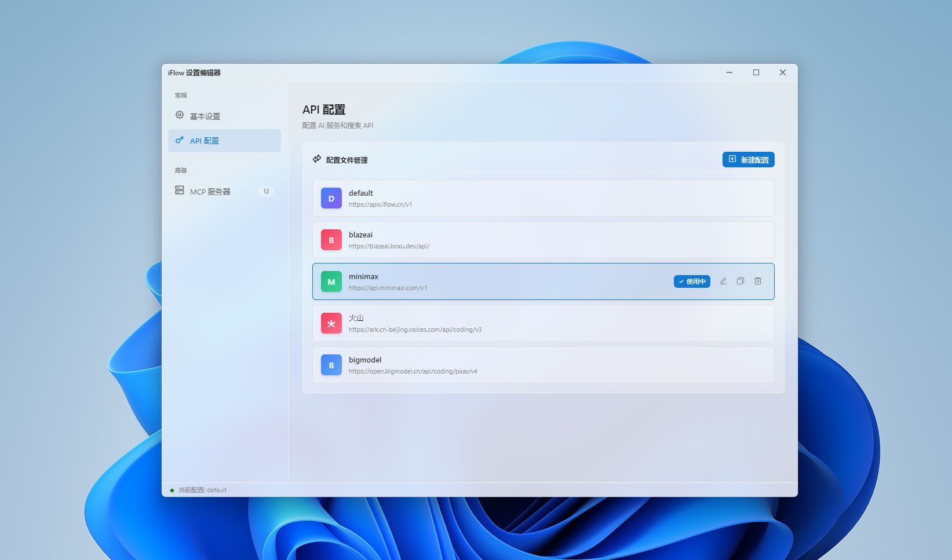Click the green M avatar of minimax
Screen dimensions: 952x560
click(x=331, y=281)
